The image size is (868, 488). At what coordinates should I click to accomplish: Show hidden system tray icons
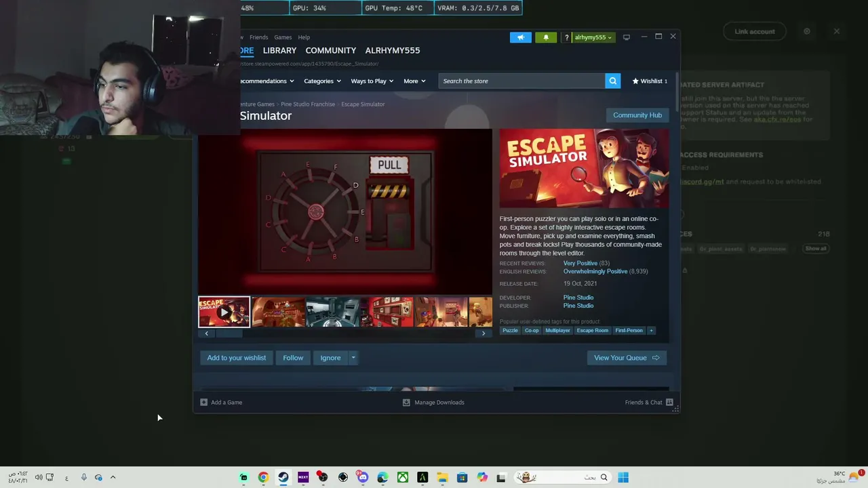point(113,478)
